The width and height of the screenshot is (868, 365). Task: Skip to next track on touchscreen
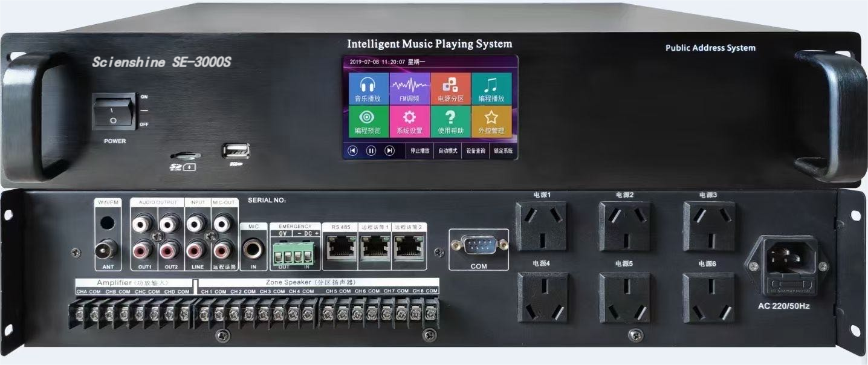click(389, 150)
